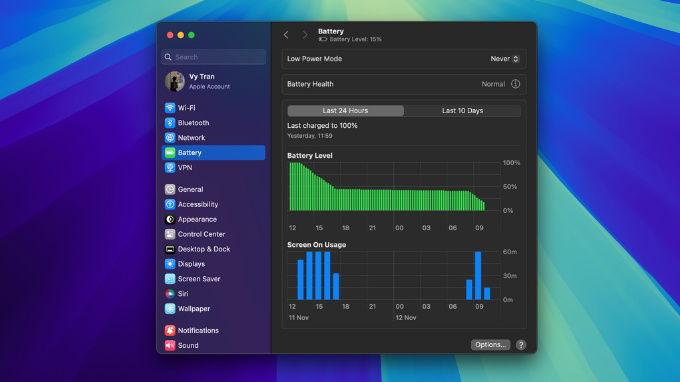Open the Low Power Mode dropdown
This screenshot has height=382, width=680.
(505, 59)
